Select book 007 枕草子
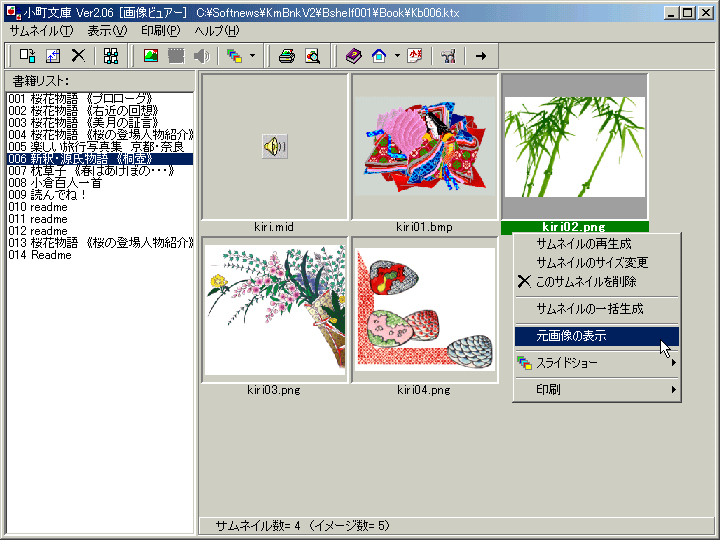 pyautogui.click(x=100, y=171)
